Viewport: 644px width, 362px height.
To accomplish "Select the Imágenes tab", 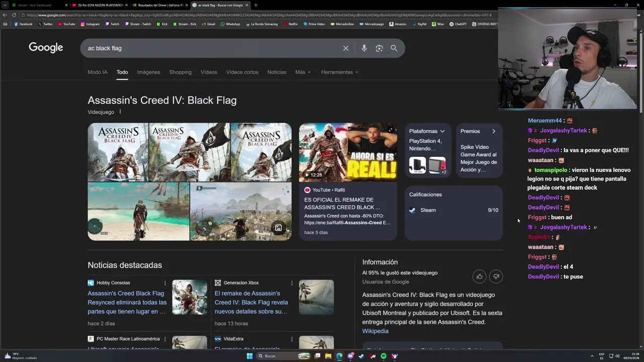I will pyautogui.click(x=148, y=72).
